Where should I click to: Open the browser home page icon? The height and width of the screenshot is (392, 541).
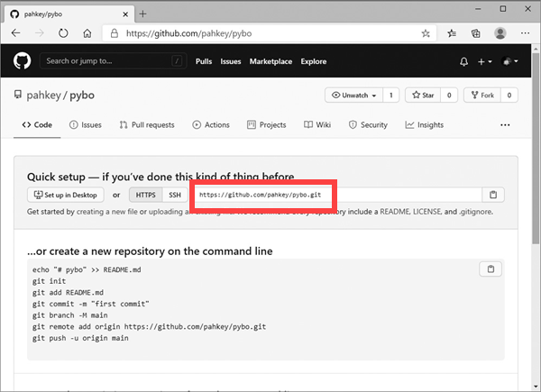[x=87, y=33]
